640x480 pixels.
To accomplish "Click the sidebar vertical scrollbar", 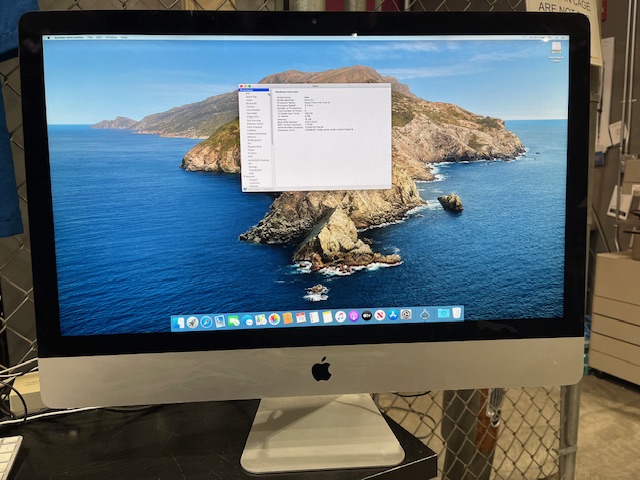I will (272, 118).
